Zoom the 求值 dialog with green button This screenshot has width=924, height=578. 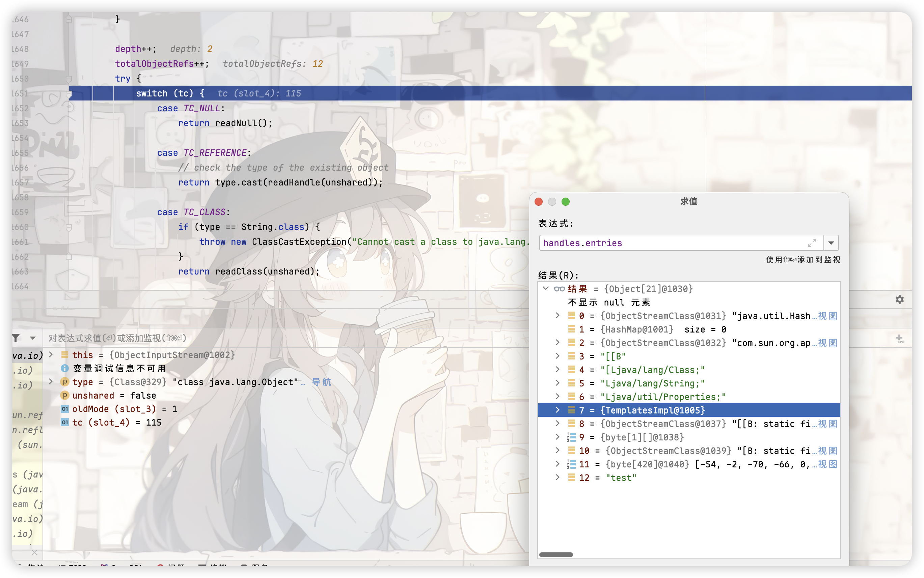[566, 201]
